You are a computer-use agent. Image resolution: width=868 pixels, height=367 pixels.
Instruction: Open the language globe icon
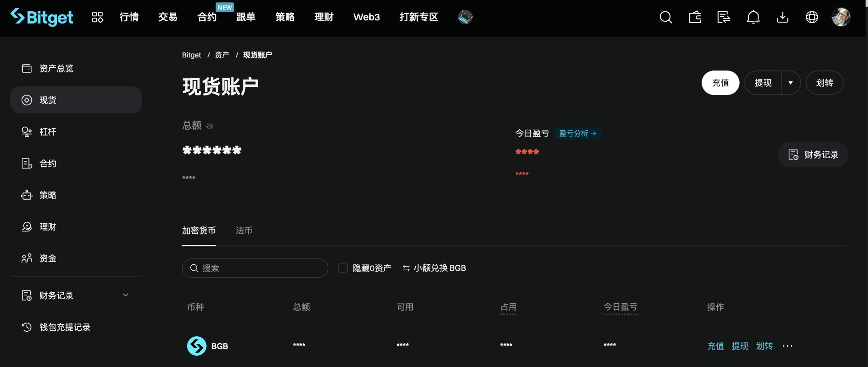coord(812,17)
